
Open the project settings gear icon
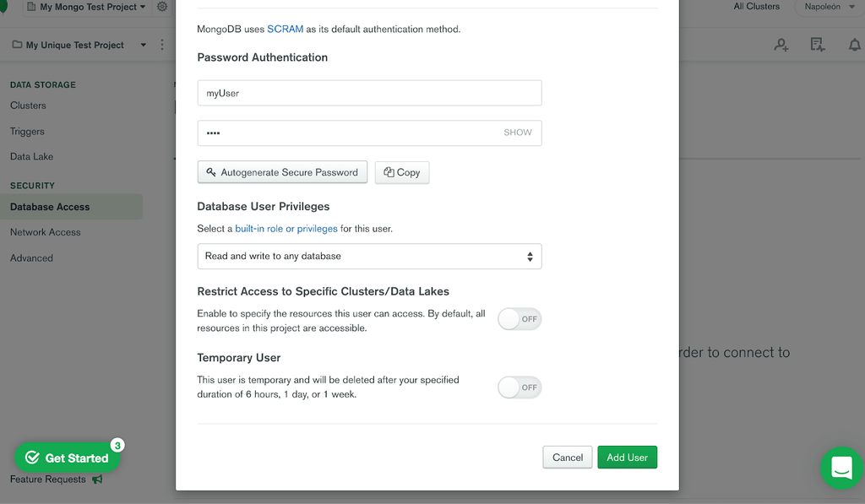164,7
